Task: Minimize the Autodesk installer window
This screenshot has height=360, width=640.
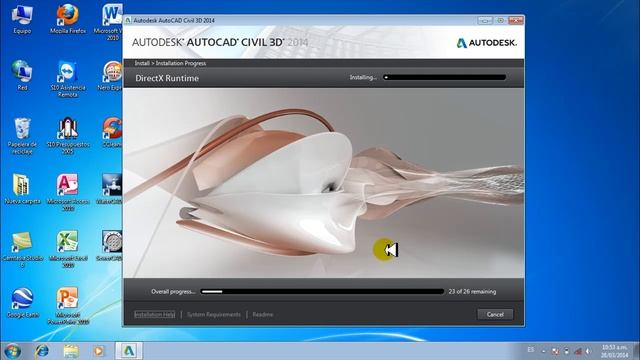Action: 485,20
